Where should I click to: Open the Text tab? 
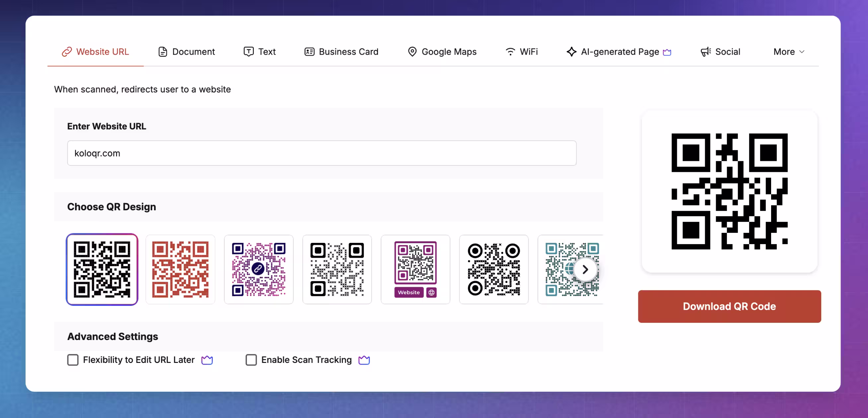pos(259,51)
